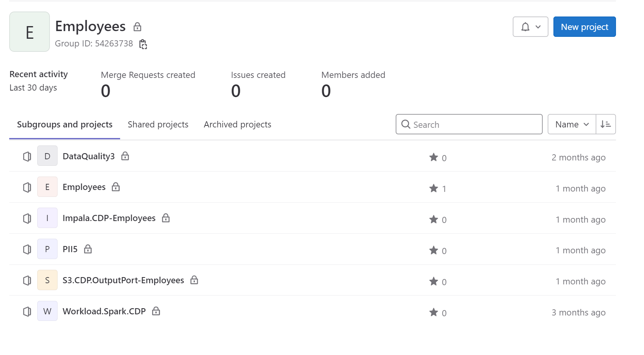644x355 pixels.
Task: Switch to the Shared projects tab
Action: [158, 124]
